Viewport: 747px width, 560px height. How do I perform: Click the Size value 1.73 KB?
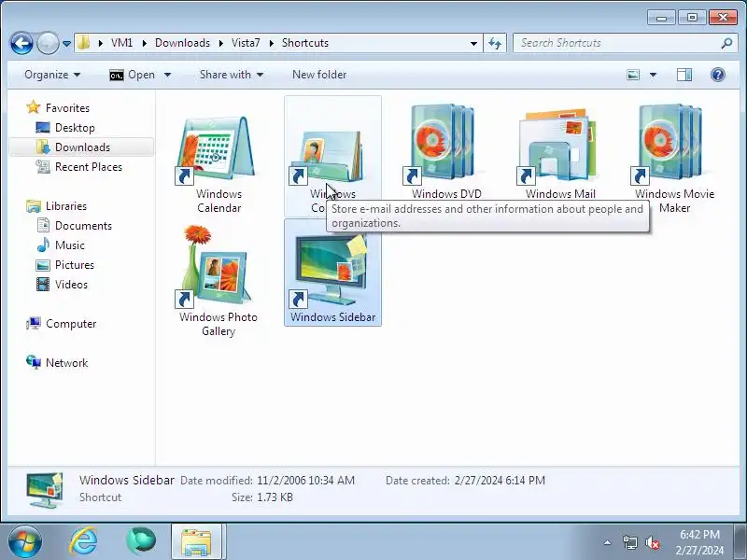(x=275, y=497)
